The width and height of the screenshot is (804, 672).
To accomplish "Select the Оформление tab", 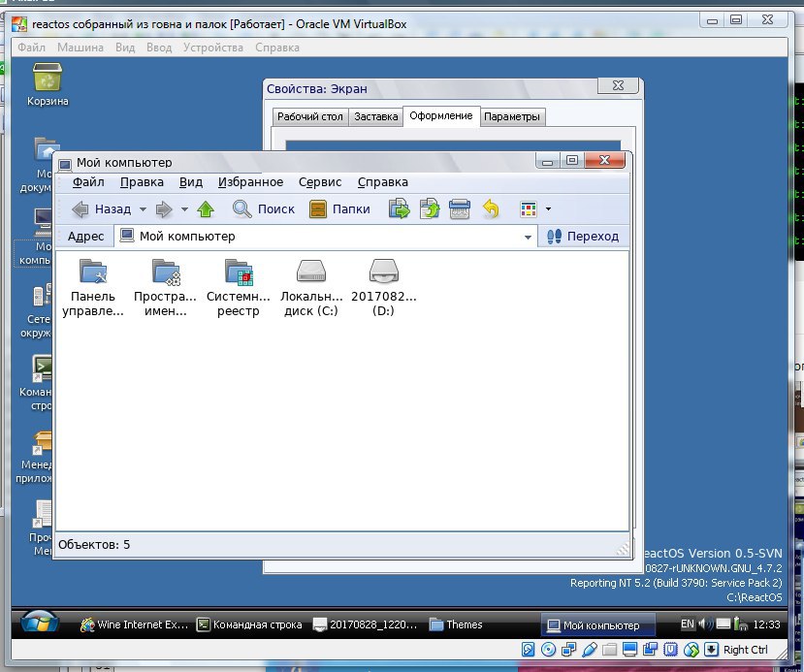I will pyautogui.click(x=441, y=115).
